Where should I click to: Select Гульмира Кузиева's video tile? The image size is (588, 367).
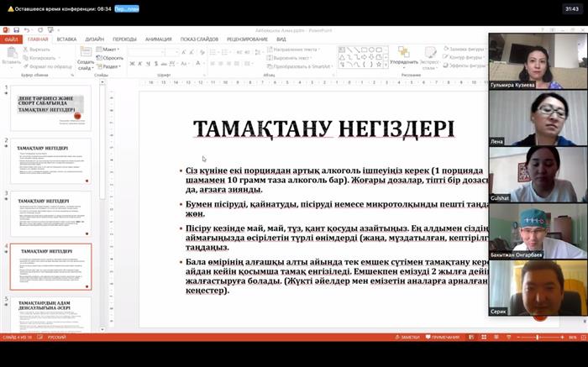tap(537, 60)
